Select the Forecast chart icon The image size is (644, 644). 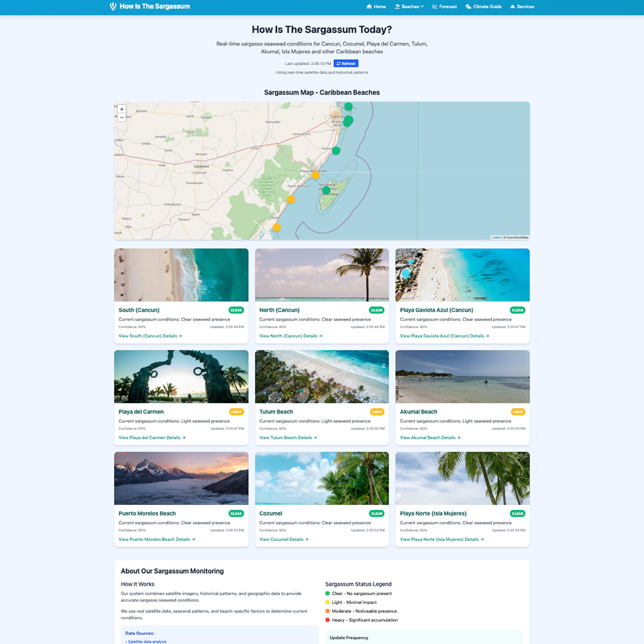[x=435, y=7]
